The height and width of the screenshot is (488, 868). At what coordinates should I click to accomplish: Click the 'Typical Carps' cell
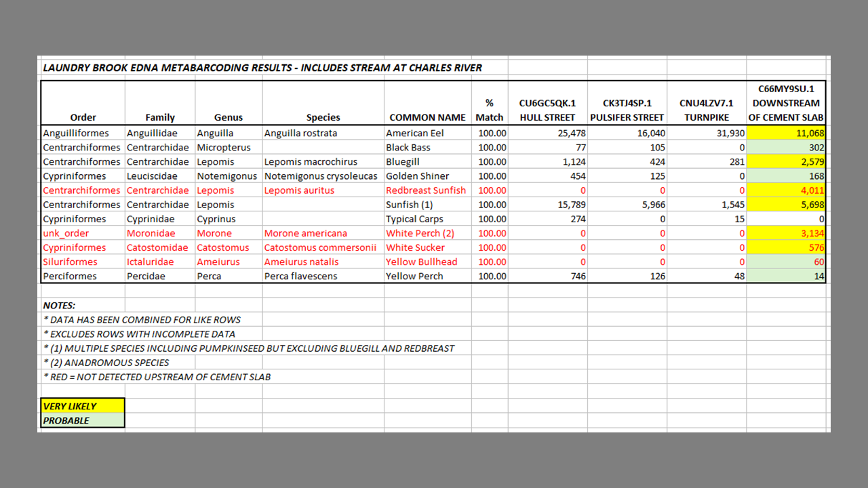coord(428,219)
